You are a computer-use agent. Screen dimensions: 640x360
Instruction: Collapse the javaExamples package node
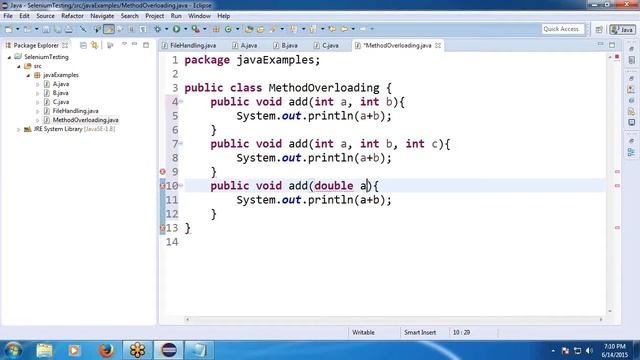click(x=28, y=75)
